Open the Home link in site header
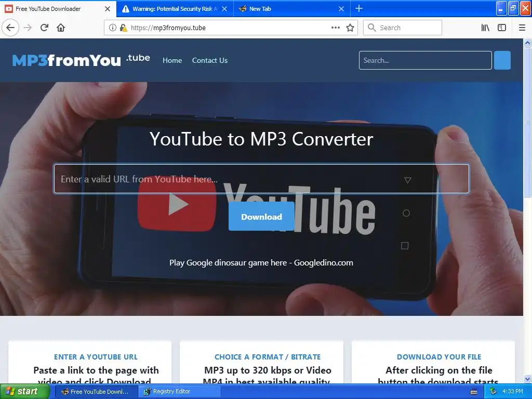This screenshot has height=399, width=532. click(x=172, y=60)
